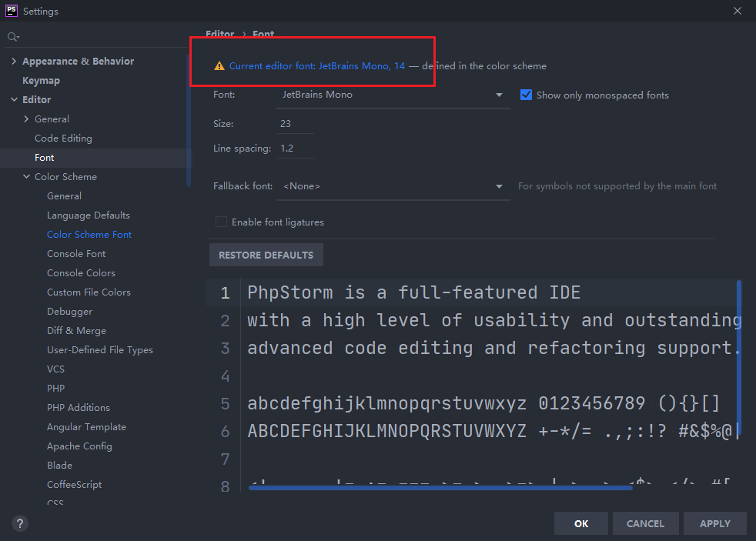The width and height of the screenshot is (756, 541).
Task: Click the Restore Defaults button
Action: (266, 255)
